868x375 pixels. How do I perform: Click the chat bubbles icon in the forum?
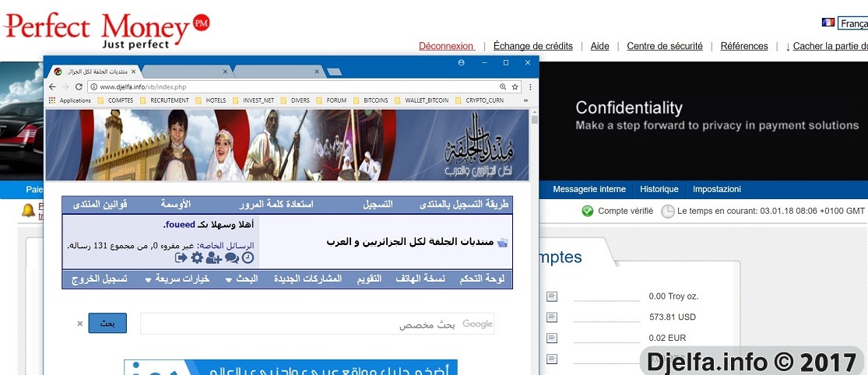tap(232, 258)
